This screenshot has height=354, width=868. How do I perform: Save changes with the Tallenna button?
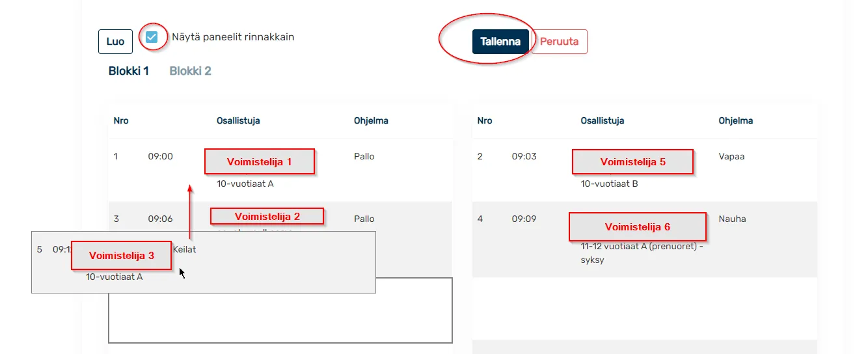(x=500, y=42)
